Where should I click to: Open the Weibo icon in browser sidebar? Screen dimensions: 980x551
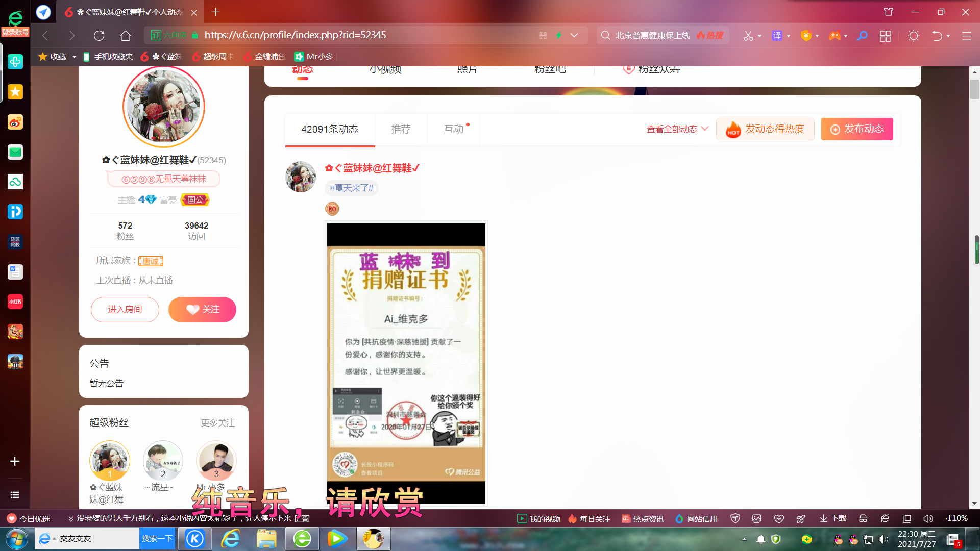coord(15,122)
